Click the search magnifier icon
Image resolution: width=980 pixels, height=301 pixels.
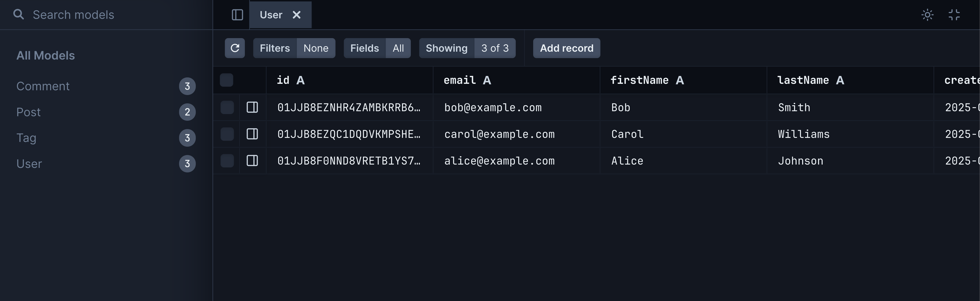point(18,15)
